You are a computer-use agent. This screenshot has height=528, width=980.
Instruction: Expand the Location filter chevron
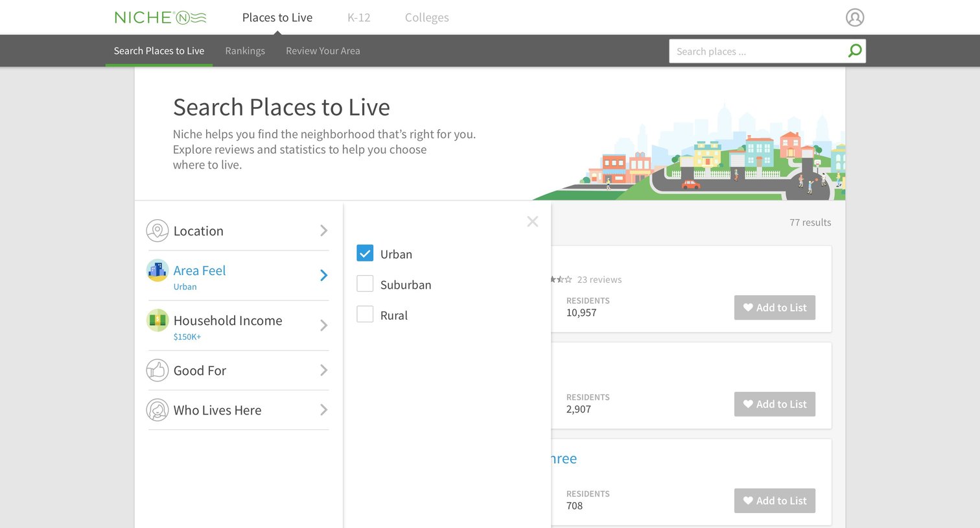point(324,231)
